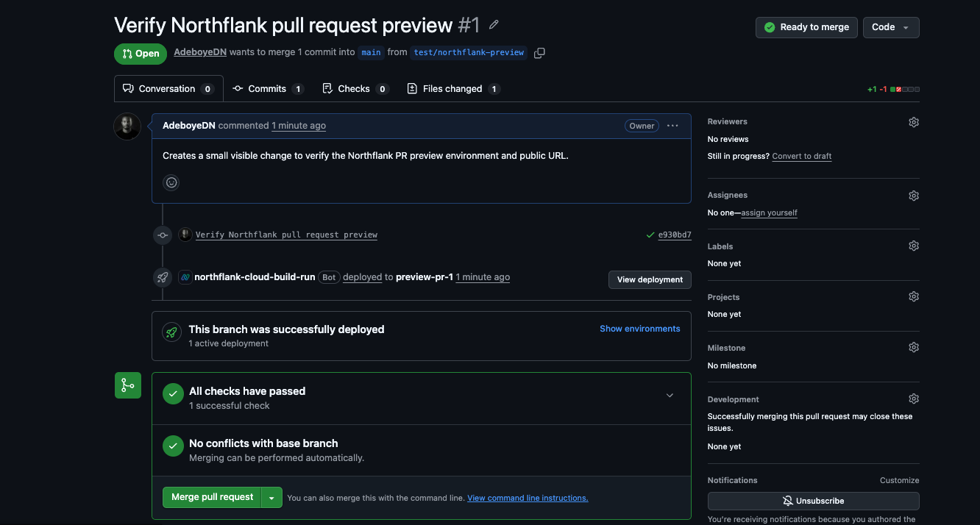This screenshot has width=980, height=525.
Task: Open the Reviewers gear settings
Action: pos(914,122)
